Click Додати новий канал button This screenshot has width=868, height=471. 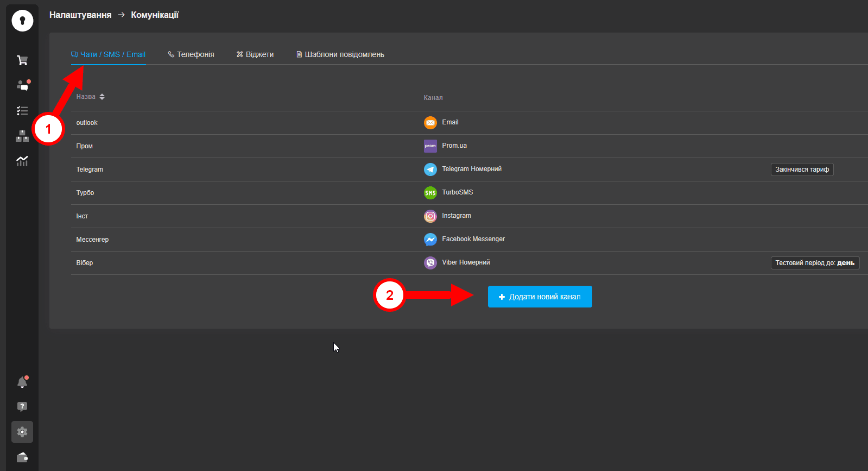(540, 297)
